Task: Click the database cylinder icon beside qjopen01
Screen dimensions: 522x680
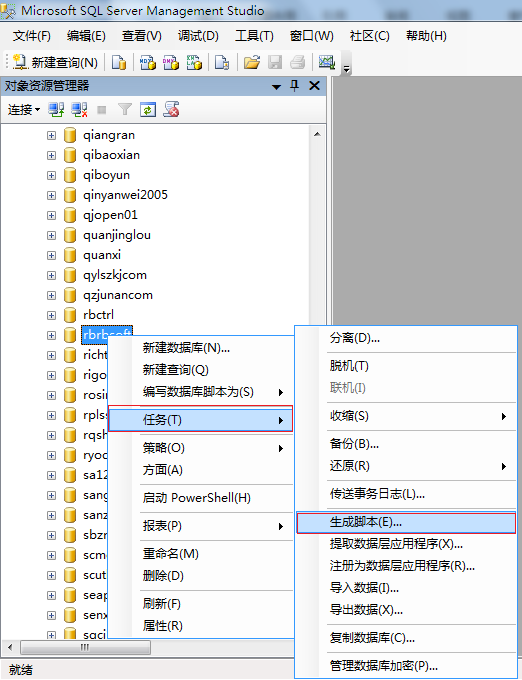Action: point(70,215)
